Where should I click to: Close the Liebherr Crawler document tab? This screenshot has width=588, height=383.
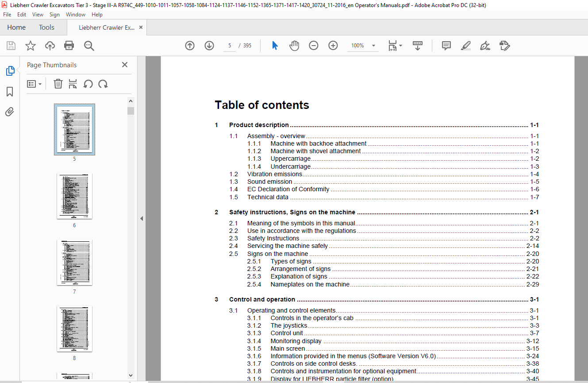coord(141,27)
